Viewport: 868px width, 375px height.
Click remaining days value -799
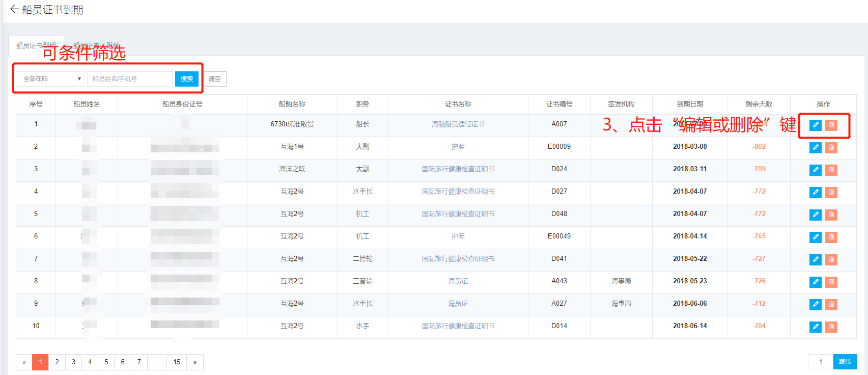[759, 169]
